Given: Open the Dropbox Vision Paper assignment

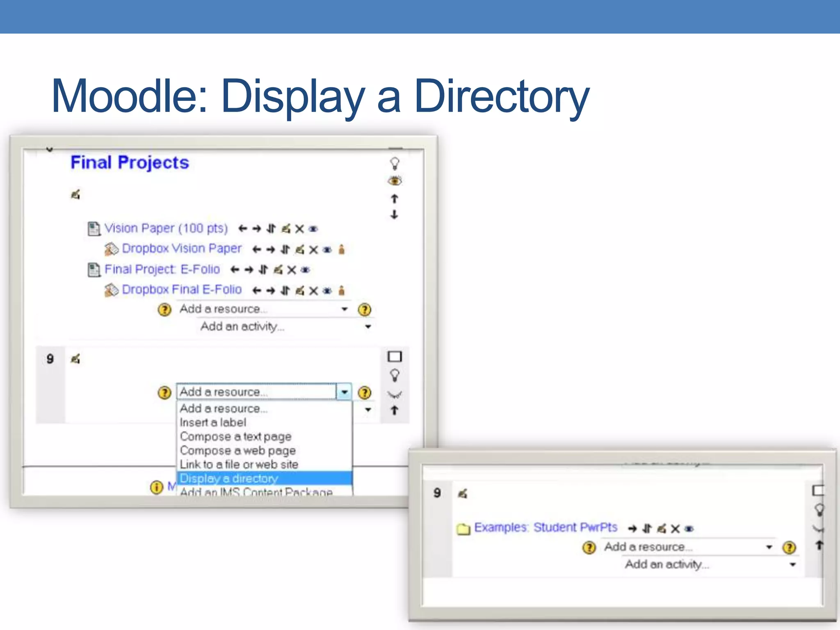Looking at the screenshot, I should 182,249.
